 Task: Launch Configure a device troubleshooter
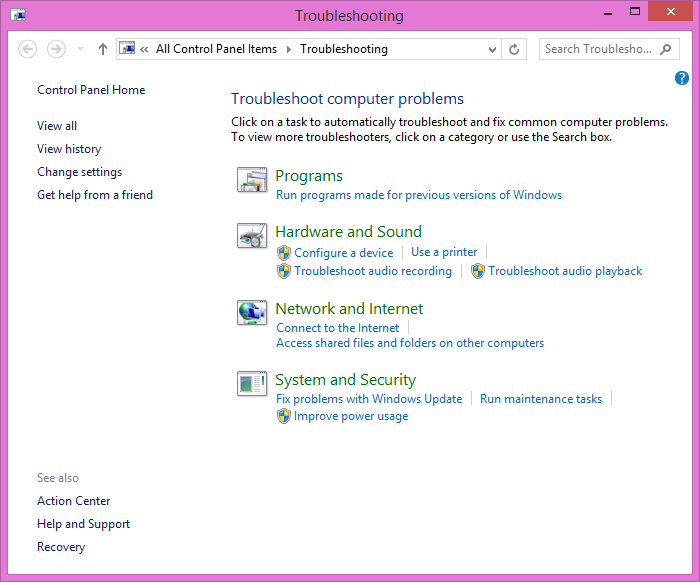coord(344,253)
